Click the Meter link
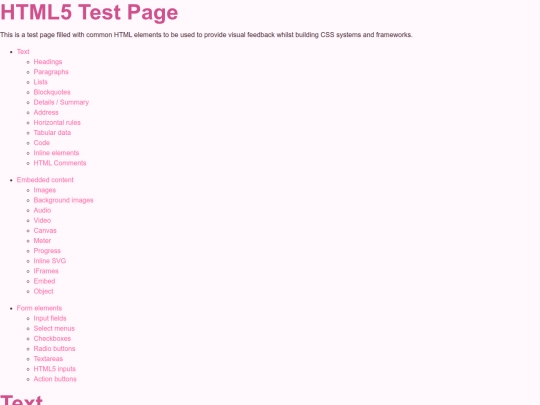The width and height of the screenshot is (540, 405). [x=42, y=241]
